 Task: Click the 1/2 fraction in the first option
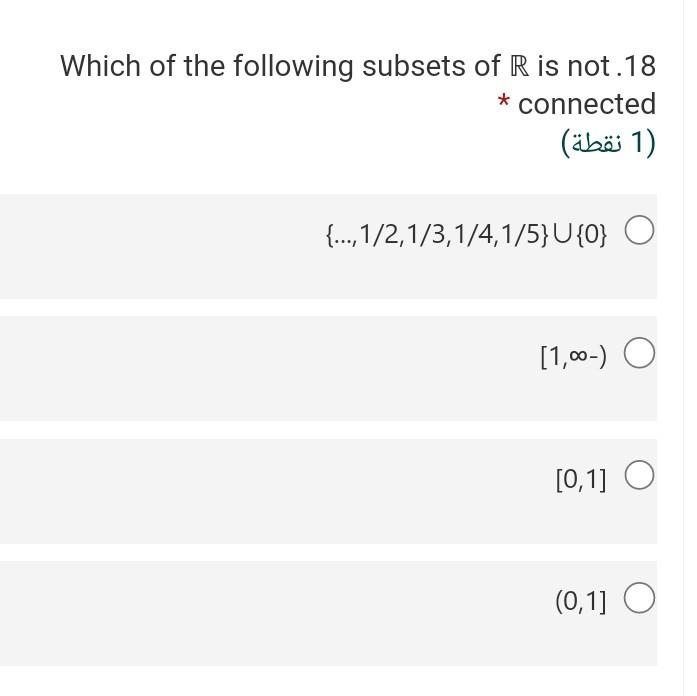[x=380, y=234]
